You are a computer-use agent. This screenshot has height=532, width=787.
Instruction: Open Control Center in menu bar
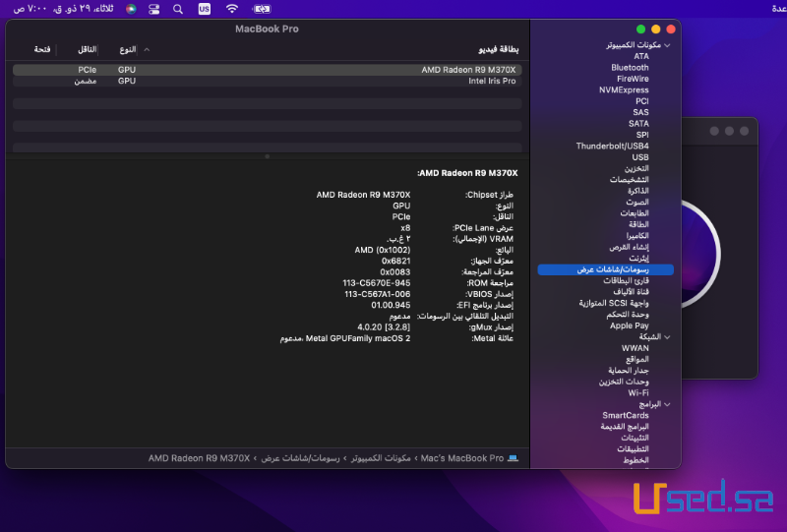(x=154, y=9)
